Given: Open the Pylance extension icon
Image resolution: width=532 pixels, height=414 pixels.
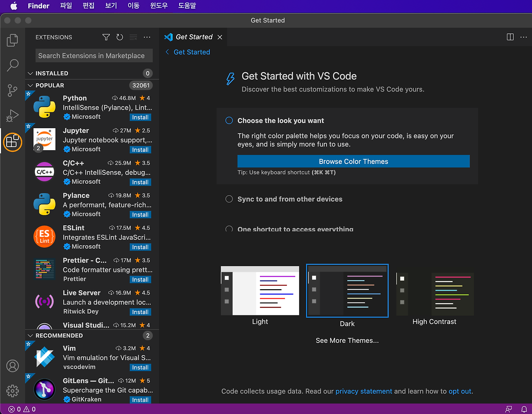Looking at the screenshot, I should 44,204.
